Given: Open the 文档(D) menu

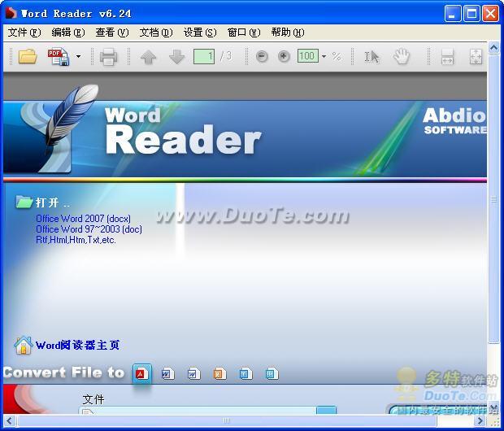Looking at the screenshot, I should point(156,33).
